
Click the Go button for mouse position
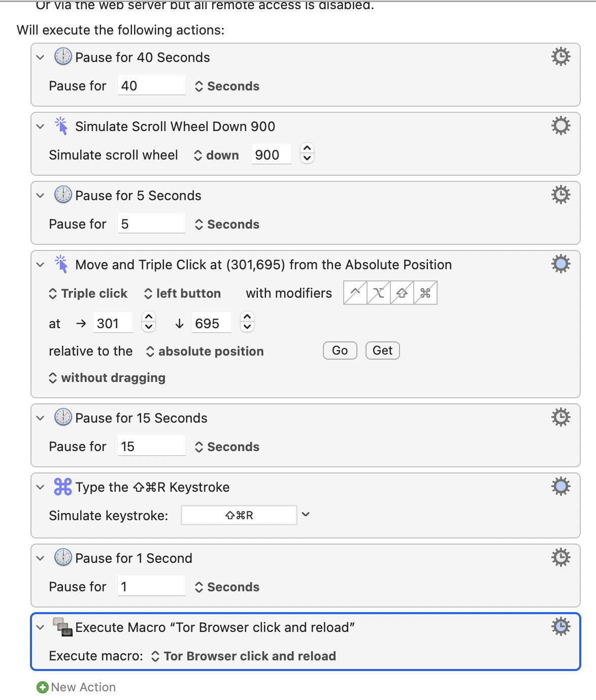coord(340,351)
